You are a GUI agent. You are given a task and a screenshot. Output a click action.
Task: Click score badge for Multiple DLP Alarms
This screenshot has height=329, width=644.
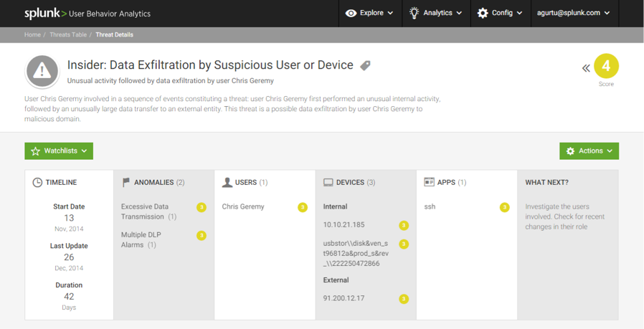coord(202,236)
